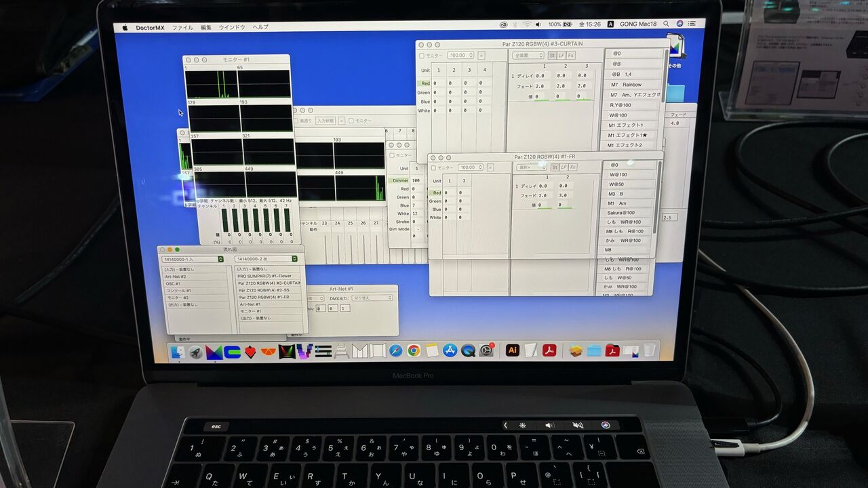Open QuickTime Player from the dock
The image size is (868, 488).
[468, 350]
